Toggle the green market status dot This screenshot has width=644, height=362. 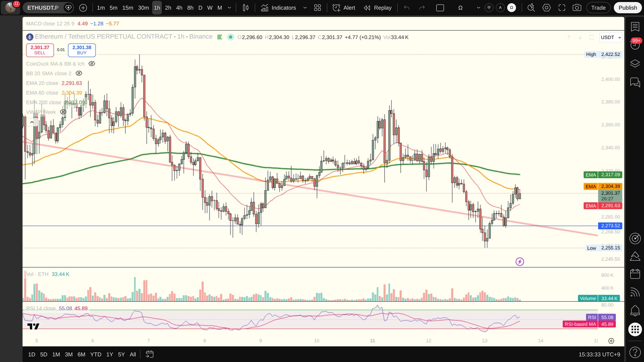coord(231,37)
